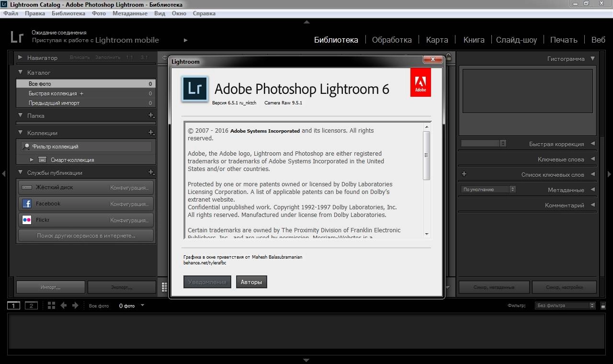Open publish services menu with the Службы публикации plus icon
The height and width of the screenshot is (364, 613).
click(151, 172)
